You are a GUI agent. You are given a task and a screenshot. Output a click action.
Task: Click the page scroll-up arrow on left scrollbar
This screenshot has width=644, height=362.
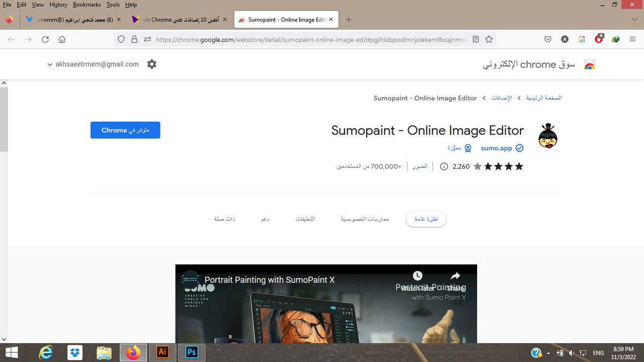point(3,84)
